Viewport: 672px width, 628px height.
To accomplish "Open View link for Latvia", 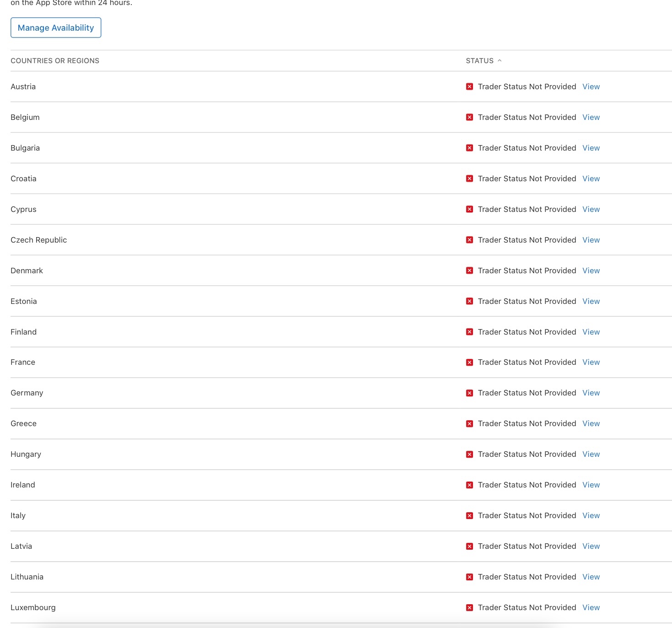I will pyautogui.click(x=591, y=546).
